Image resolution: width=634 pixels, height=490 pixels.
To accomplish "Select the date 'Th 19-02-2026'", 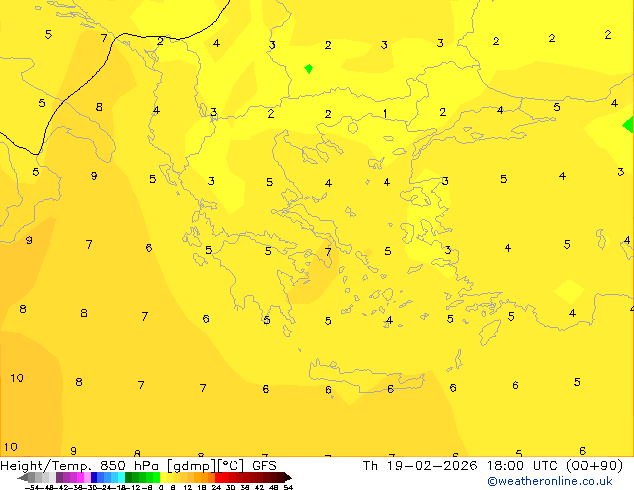I will point(420,466).
